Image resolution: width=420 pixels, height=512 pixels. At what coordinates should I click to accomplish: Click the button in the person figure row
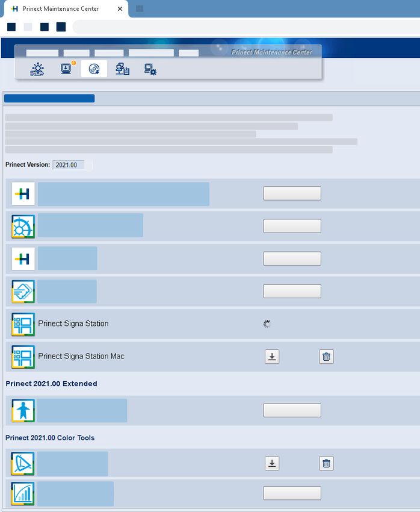pyautogui.click(x=292, y=410)
